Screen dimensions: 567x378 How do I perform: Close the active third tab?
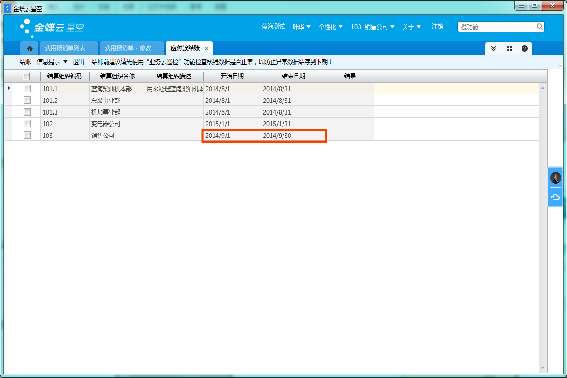point(206,48)
